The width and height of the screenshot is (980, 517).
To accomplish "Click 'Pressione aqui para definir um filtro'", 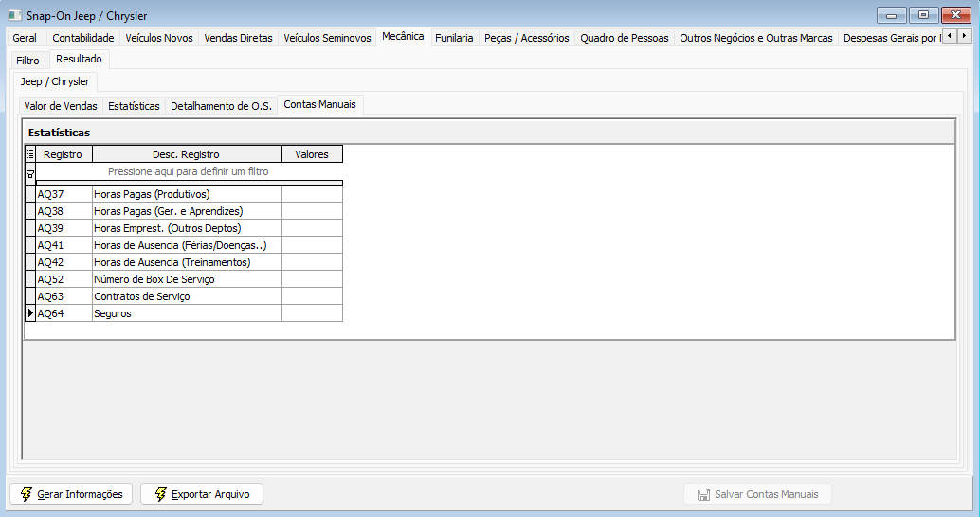I will click(x=189, y=171).
